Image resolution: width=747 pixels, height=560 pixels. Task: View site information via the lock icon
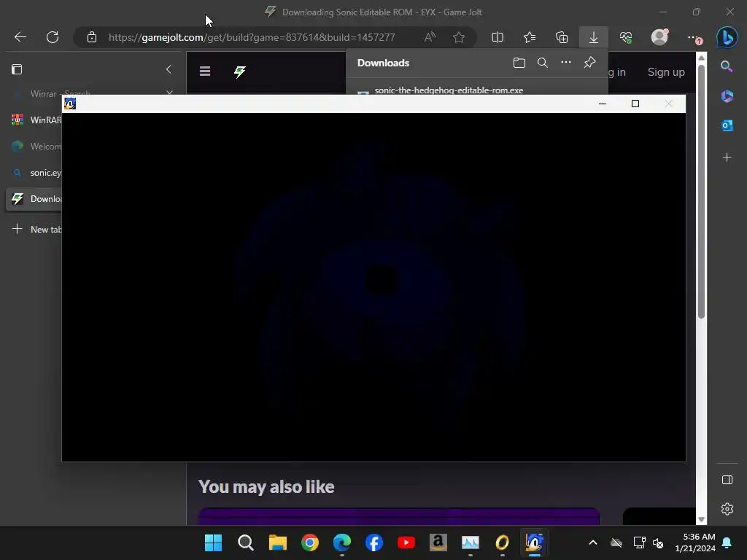92,37
